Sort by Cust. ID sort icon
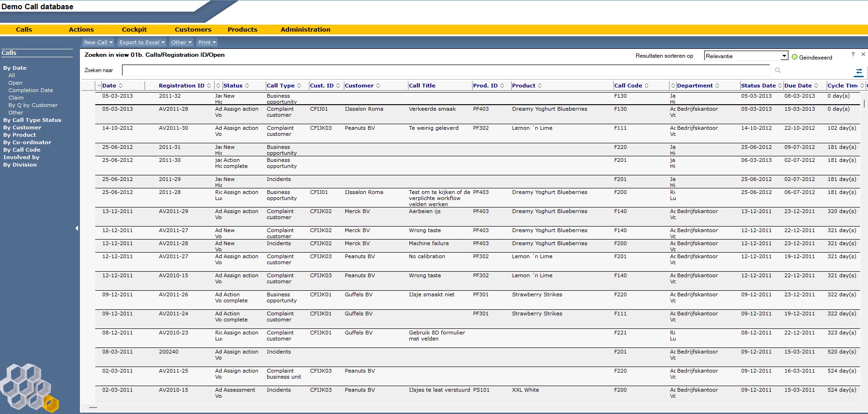This screenshot has width=868, height=414. point(338,86)
